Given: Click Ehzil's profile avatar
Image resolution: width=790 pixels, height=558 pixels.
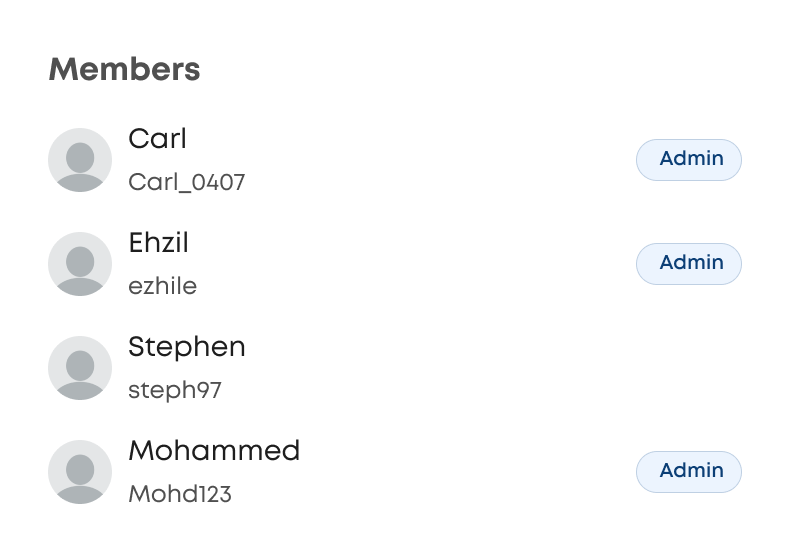Looking at the screenshot, I should (80, 264).
